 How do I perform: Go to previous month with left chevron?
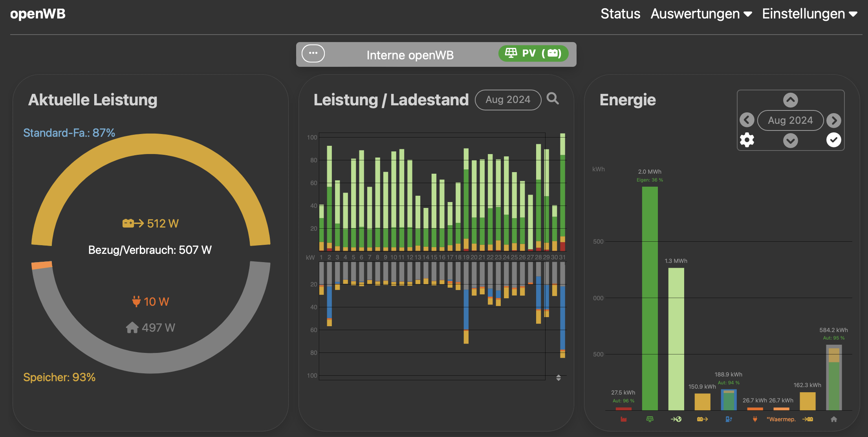(x=747, y=120)
